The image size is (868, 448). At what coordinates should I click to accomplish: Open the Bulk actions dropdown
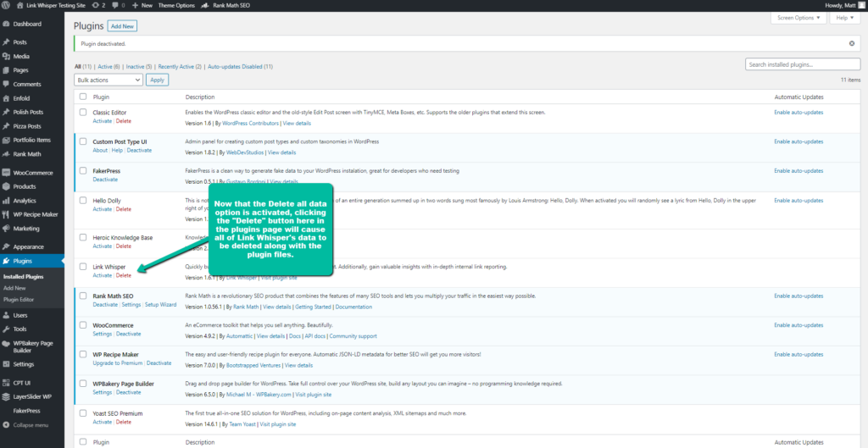tap(108, 80)
